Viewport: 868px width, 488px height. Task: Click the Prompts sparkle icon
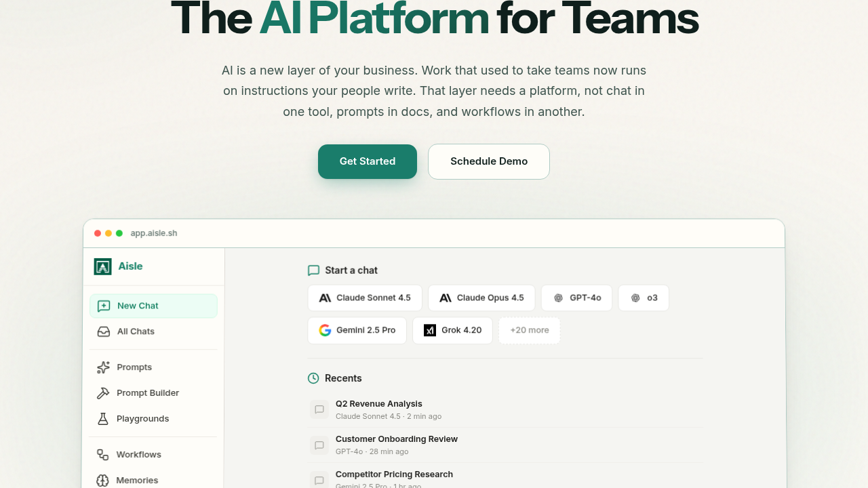point(103,367)
